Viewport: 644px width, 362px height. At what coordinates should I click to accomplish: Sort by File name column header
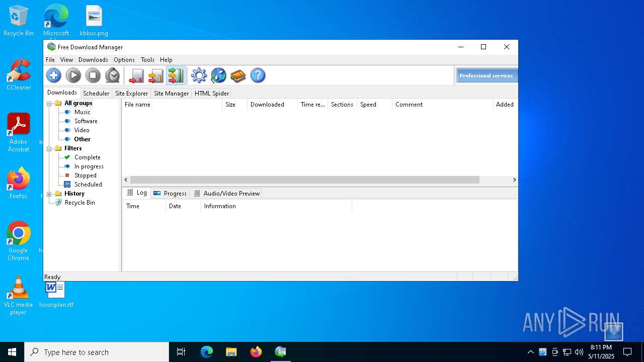(x=172, y=105)
